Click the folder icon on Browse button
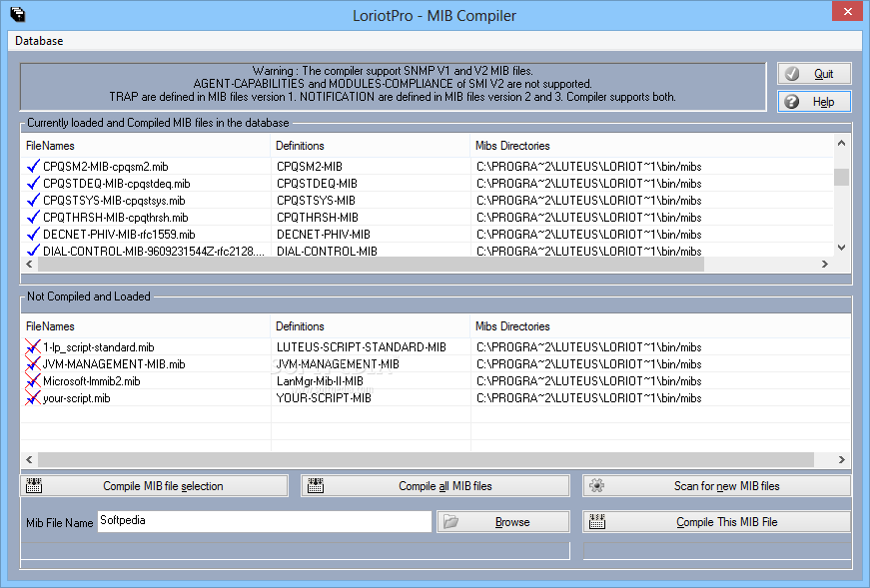Screen dimensions: 870x588 450,521
